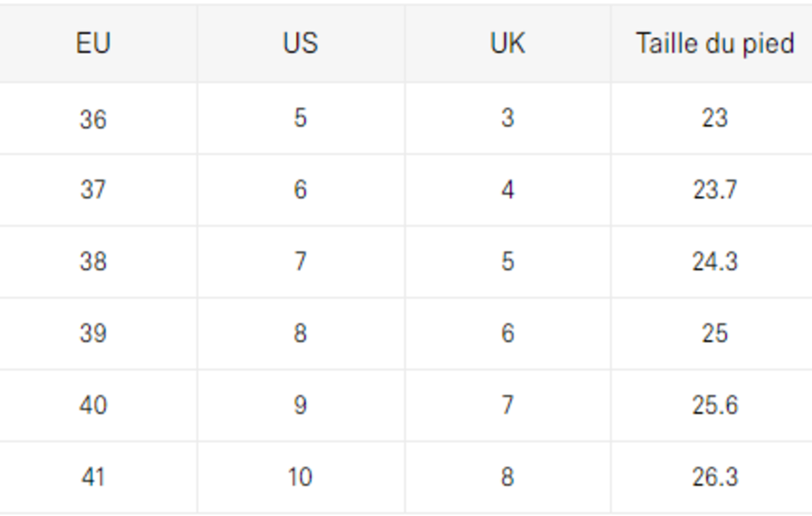The height and width of the screenshot is (516, 812).
Task: Select EU size 39 cell
Action: pos(93,333)
